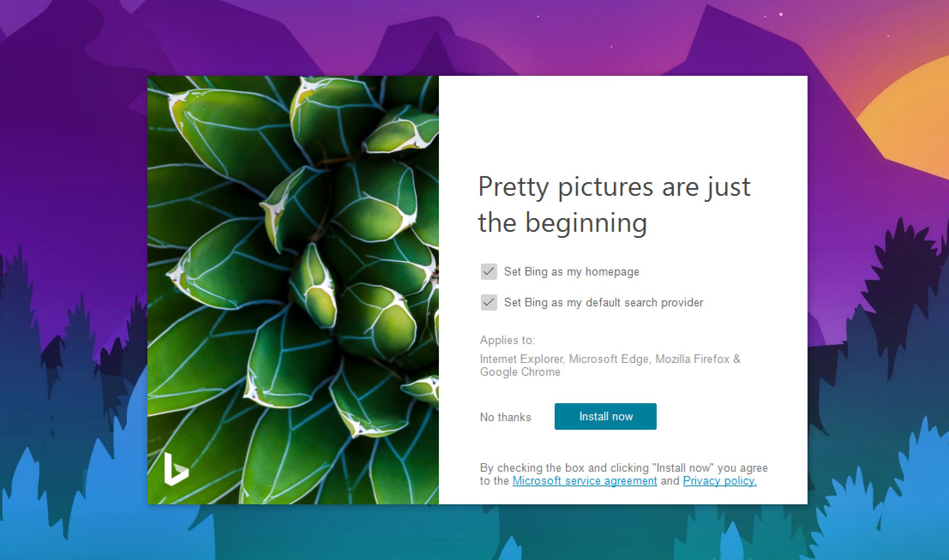
Task: Click the white Bing logo icon
Action: tap(176, 469)
